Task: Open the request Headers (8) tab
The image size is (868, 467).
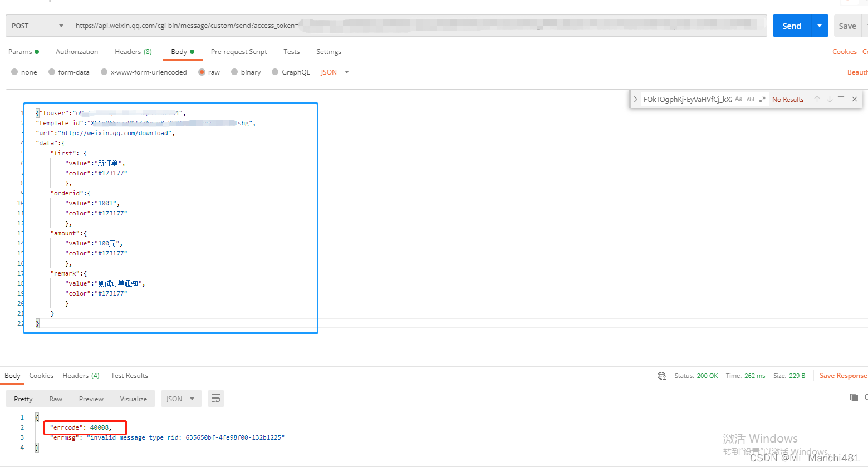Action: (x=133, y=51)
